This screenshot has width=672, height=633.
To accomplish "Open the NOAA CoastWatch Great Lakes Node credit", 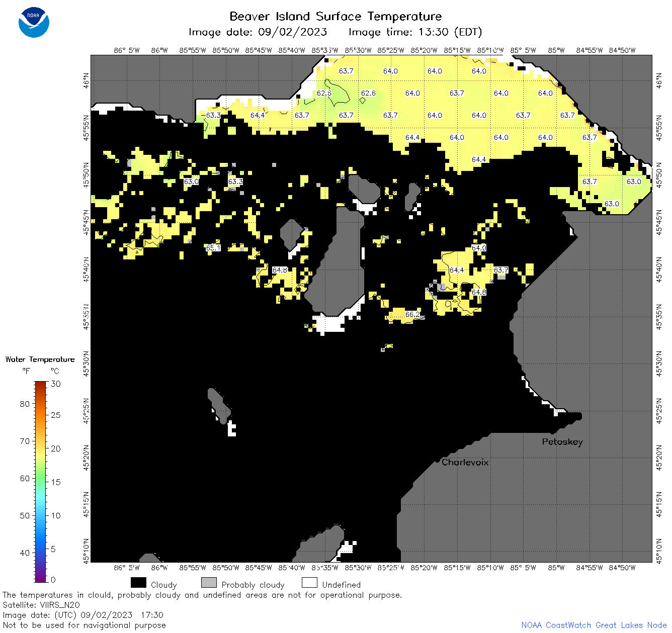I will point(594,625).
